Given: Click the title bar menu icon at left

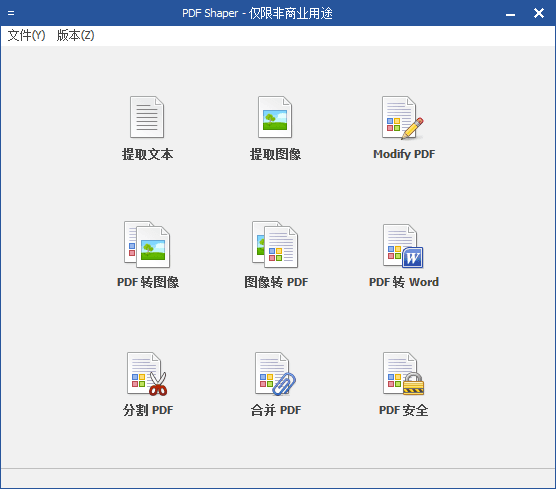Looking at the screenshot, I should click(x=11, y=13).
